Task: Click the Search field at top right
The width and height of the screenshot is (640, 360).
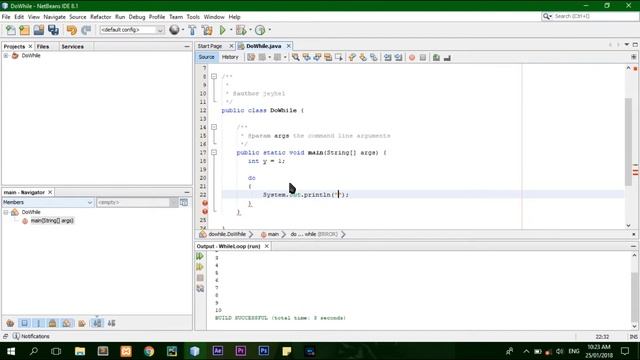Action: pyautogui.click(x=589, y=16)
